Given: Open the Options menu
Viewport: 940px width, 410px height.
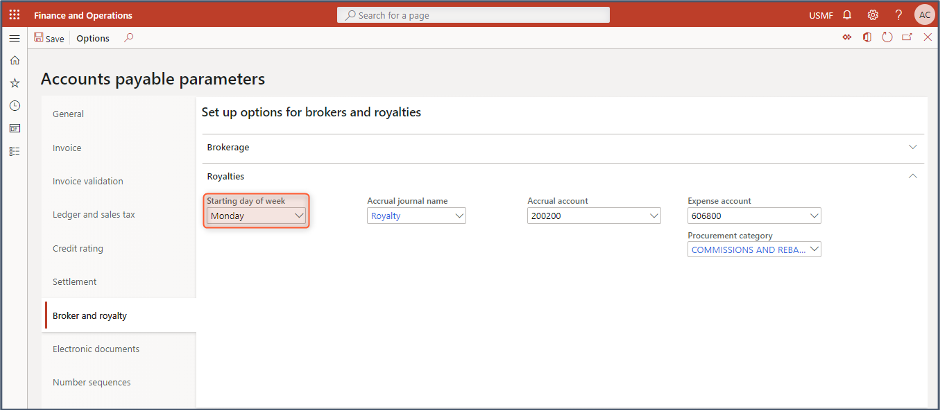Looking at the screenshot, I should tap(93, 38).
